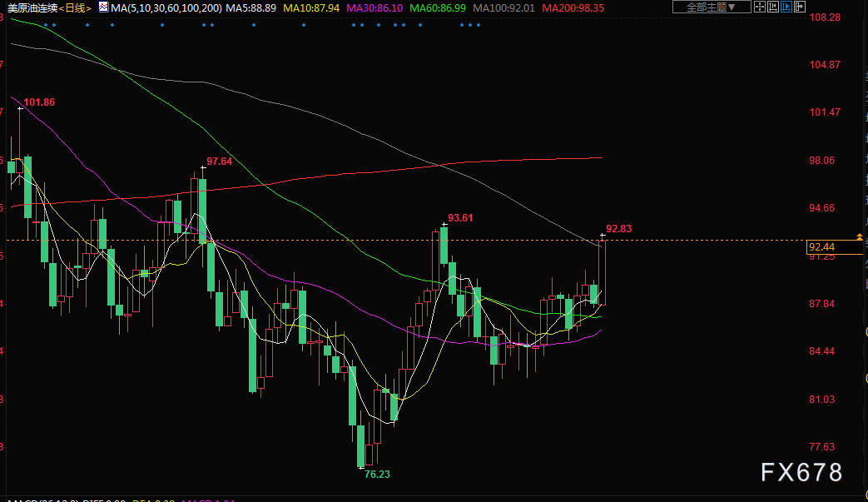Select the 日线 period label

pyautogui.click(x=75, y=7)
